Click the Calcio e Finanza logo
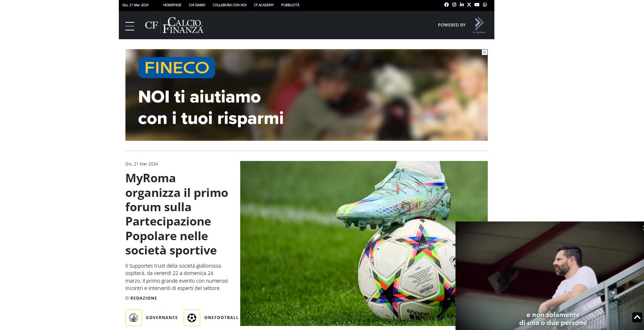 tap(174, 25)
